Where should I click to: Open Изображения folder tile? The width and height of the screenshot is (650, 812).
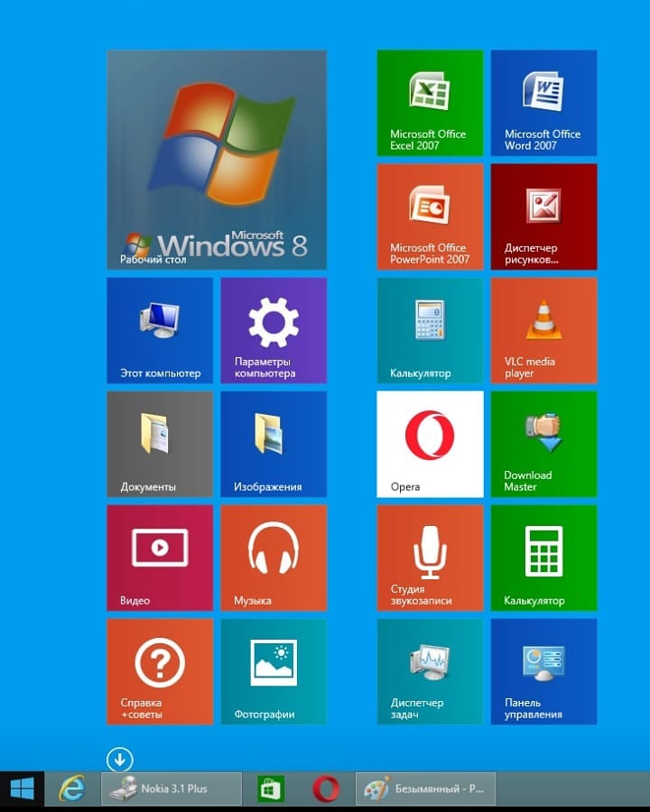(274, 444)
